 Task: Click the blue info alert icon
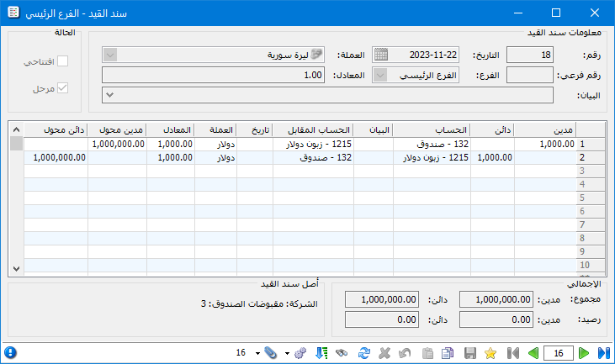[x=10, y=352]
